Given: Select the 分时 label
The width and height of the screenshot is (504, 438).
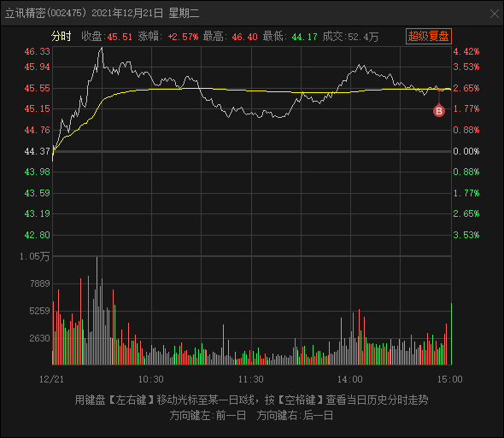Looking at the screenshot, I should click(61, 37).
